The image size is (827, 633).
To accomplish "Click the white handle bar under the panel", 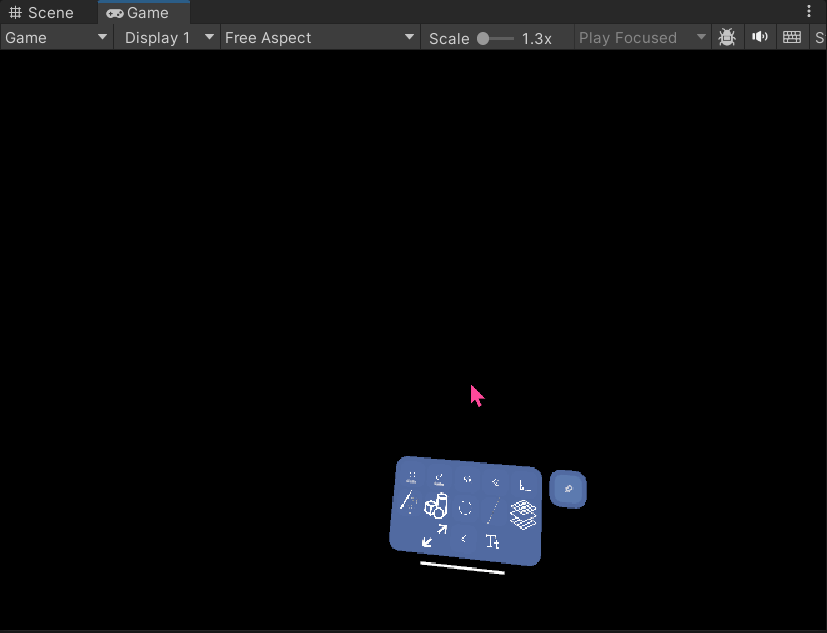I will pyautogui.click(x=463, y=568).
